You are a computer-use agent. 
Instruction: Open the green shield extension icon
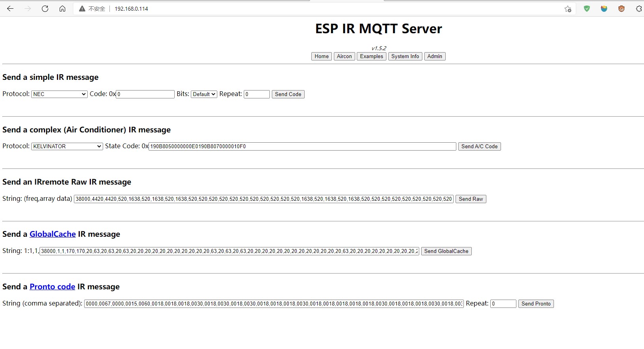(x=587, y=9)
